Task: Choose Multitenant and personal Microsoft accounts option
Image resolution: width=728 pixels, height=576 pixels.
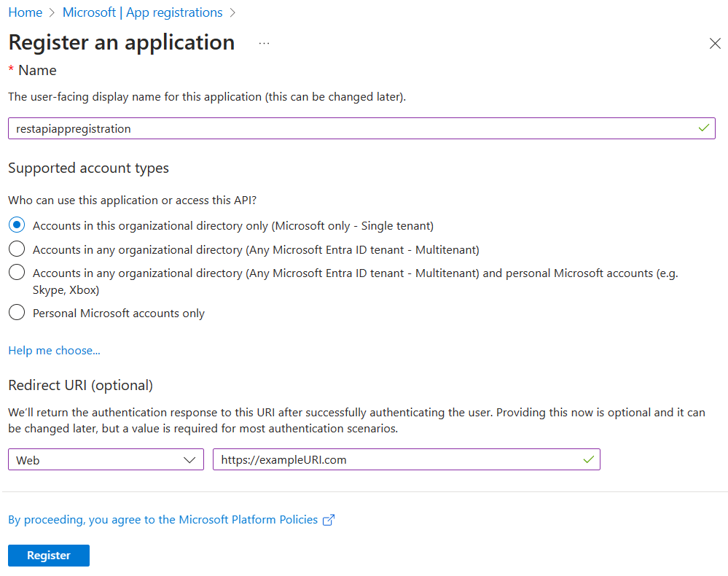Action: point(16,273)
